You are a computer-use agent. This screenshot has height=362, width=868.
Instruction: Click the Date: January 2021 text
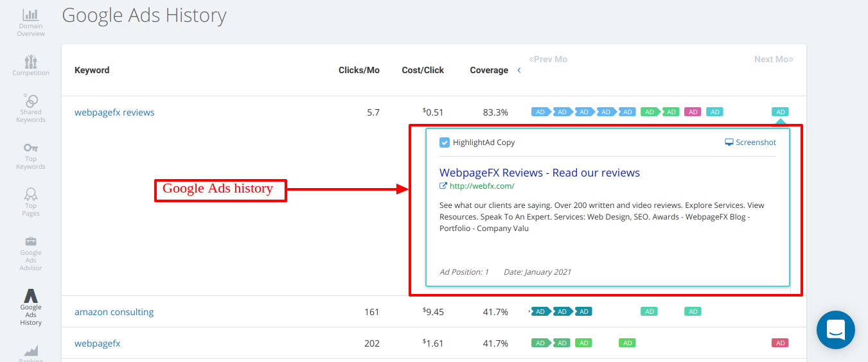coord(537,271)
